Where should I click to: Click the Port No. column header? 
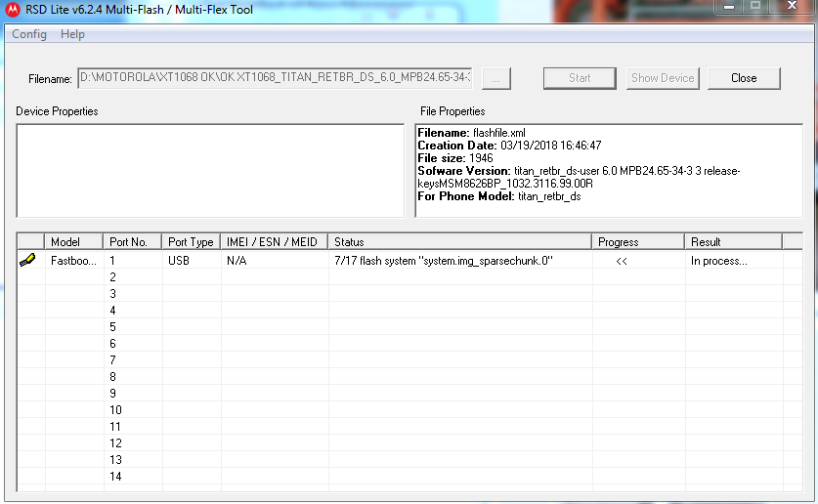(133, 242)
